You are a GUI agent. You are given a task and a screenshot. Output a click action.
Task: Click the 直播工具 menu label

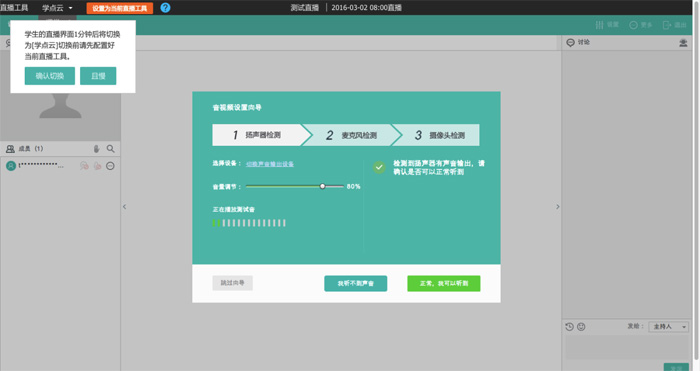(x=14, y=8)
